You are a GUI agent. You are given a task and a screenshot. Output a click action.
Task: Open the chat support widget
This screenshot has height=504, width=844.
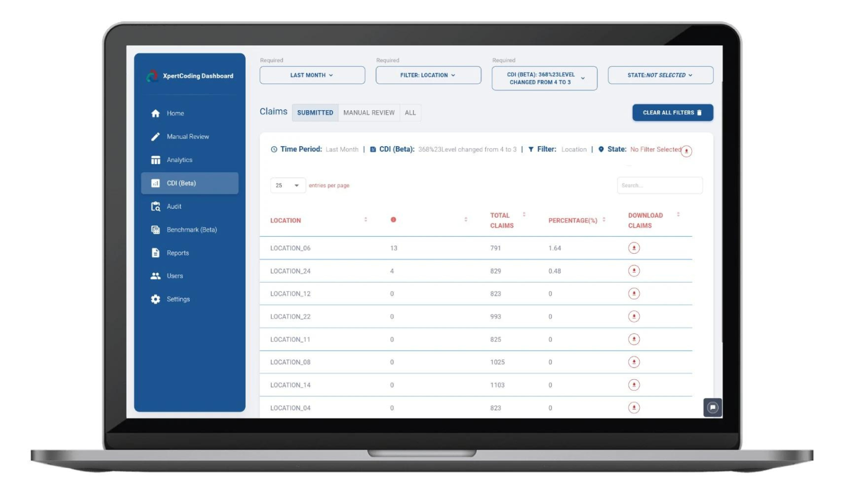tap(713, 407)
